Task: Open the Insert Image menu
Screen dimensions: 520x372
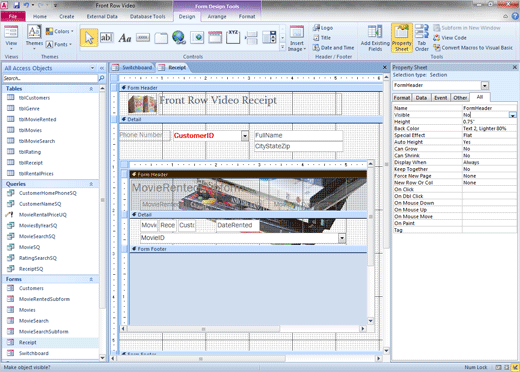Action: pos(297,39)
